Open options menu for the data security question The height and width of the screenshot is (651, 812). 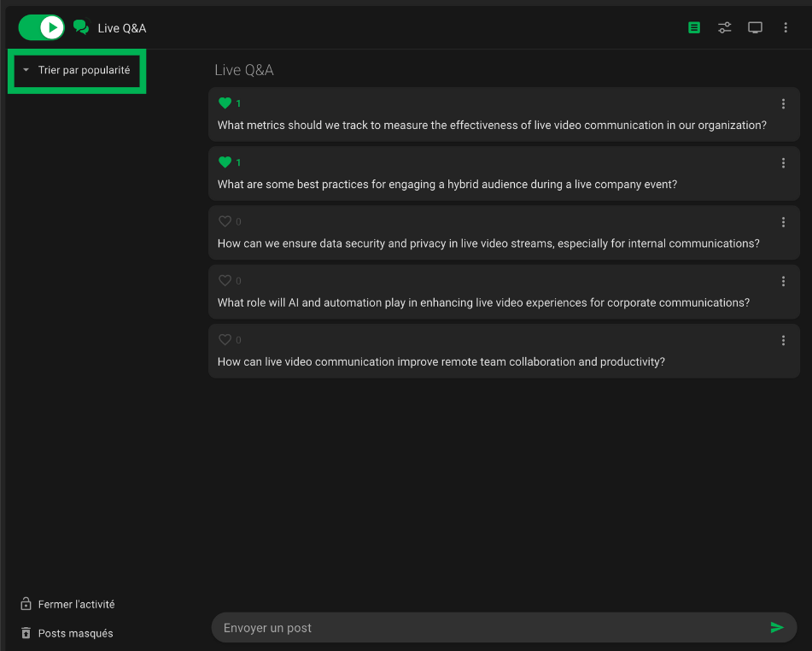pyautogui.click(x=783, y=222)
